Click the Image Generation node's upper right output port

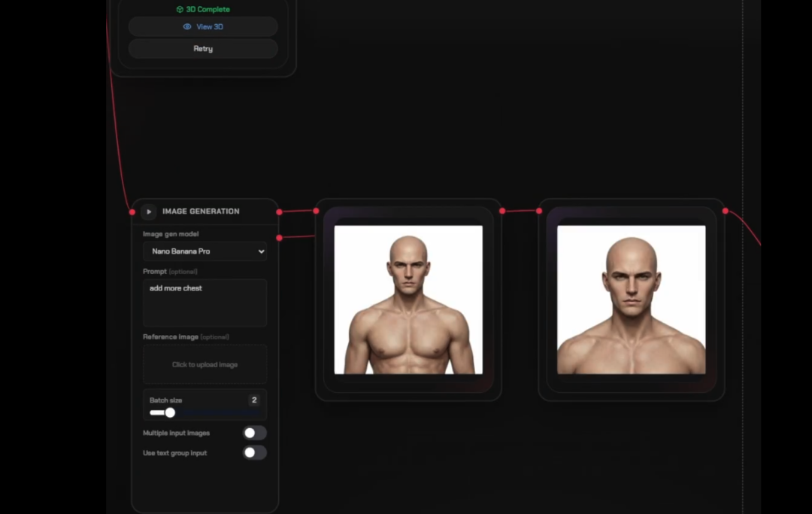[279, 212]
